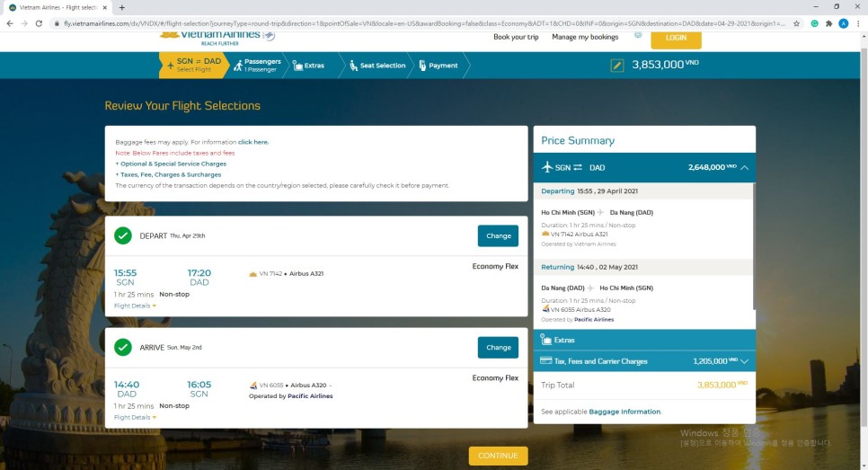Click the Departing 15:55, 29 April 2021 row
This screenshot has height=470, width=868.
tap(642, 191)
